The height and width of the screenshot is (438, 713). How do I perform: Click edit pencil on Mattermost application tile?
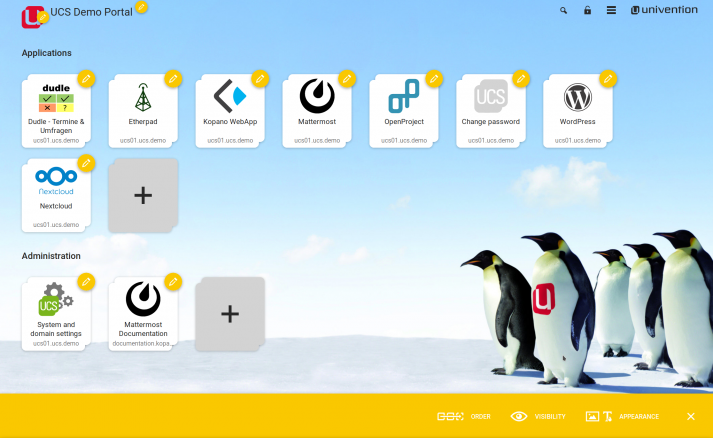click(346, 79)
